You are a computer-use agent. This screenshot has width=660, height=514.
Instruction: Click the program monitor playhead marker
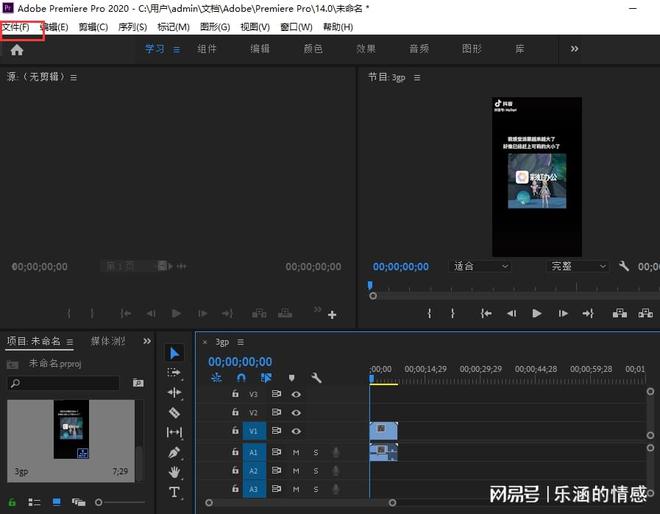(x=370, y=285)
